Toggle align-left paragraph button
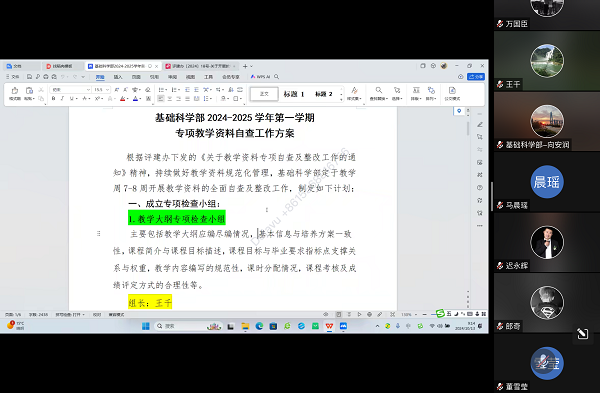Screen dimensions: 600x393 click(x=161, y=99)
